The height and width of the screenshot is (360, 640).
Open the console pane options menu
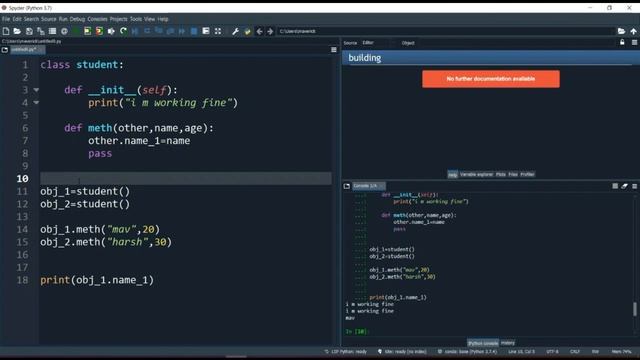[634, 186]
